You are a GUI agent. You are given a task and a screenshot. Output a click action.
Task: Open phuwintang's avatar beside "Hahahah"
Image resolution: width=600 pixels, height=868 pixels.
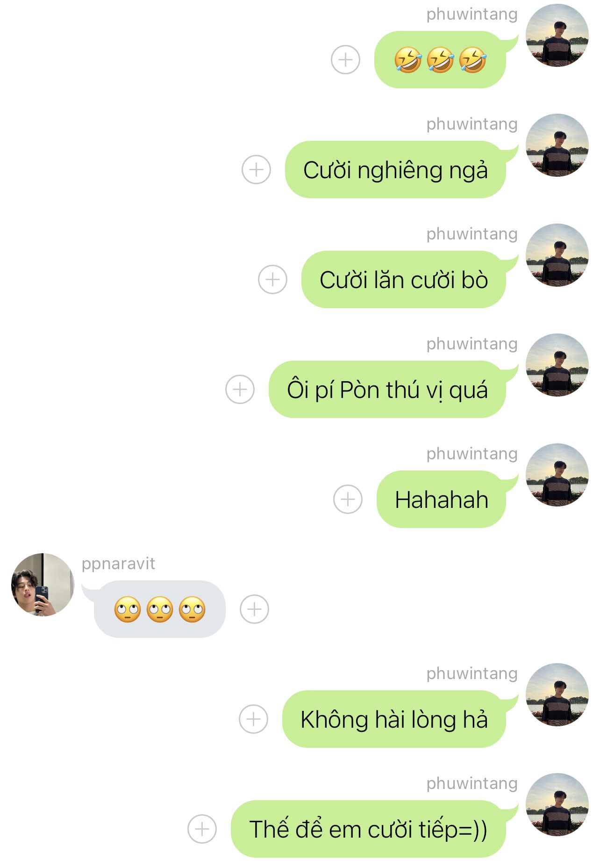point(557,475)
